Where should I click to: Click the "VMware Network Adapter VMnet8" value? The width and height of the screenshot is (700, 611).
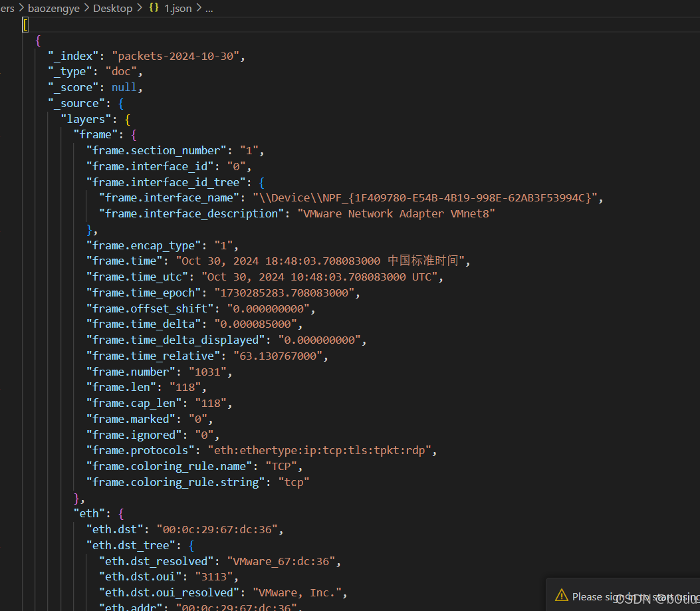pyautogui.click(x=396, y=213)
